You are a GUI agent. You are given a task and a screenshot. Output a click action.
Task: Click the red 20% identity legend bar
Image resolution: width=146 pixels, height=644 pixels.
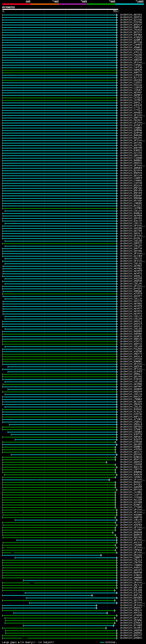[16, 4]
